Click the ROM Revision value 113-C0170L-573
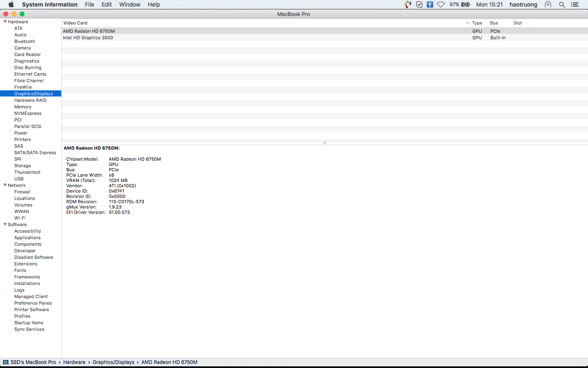This screenshot has height=368, width=588. coord(126,202)
